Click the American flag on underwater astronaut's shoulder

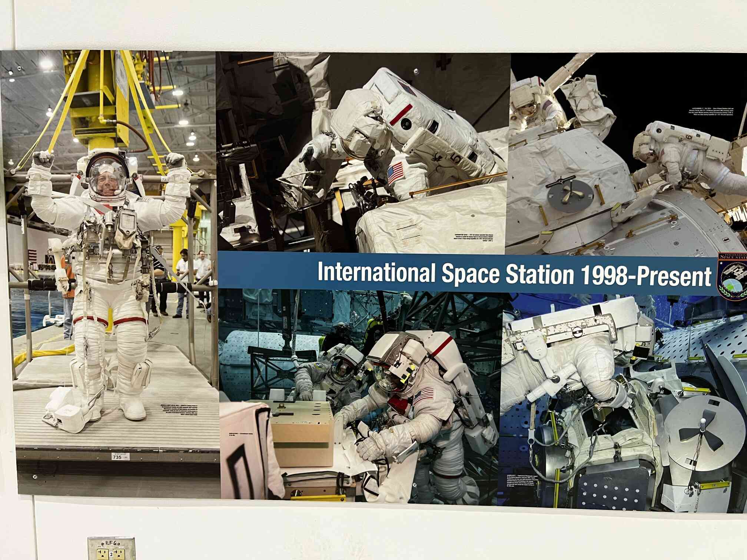423,396
